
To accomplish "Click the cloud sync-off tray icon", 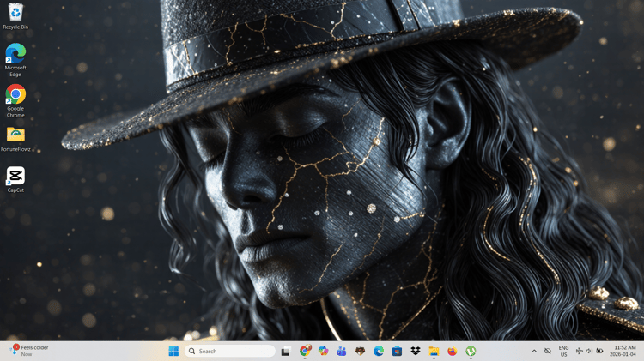I will click(548, 352).
